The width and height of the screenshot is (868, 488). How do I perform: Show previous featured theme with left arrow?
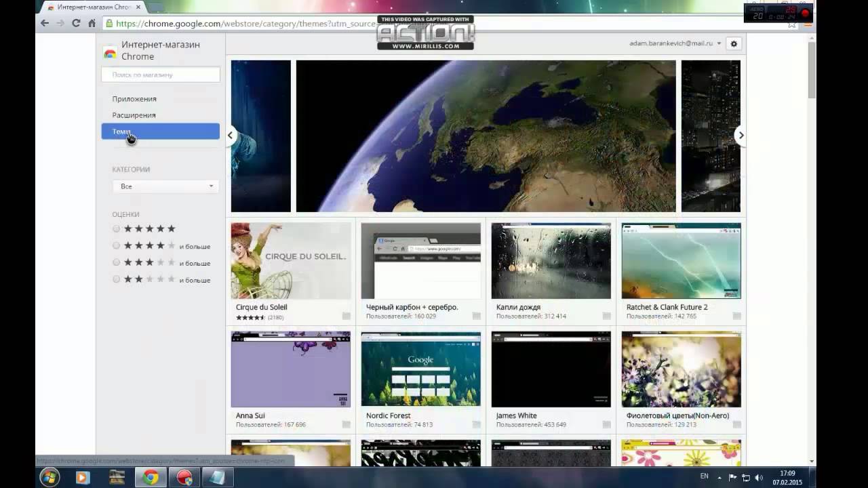click(231, 136)
